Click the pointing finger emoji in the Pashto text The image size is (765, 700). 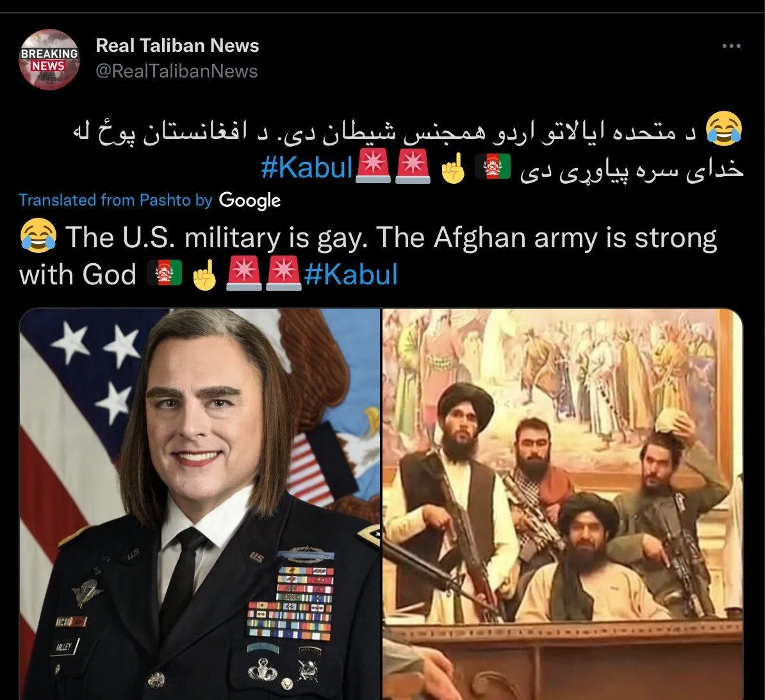point(453,167)
